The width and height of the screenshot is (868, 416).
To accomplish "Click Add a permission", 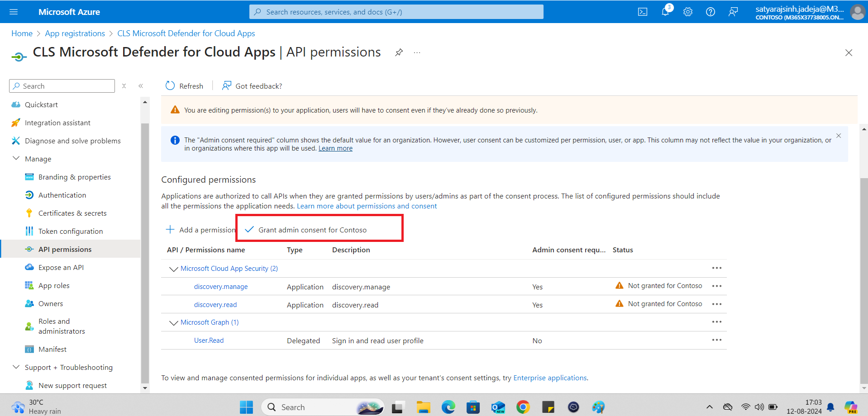I will [x=201, y=230].
